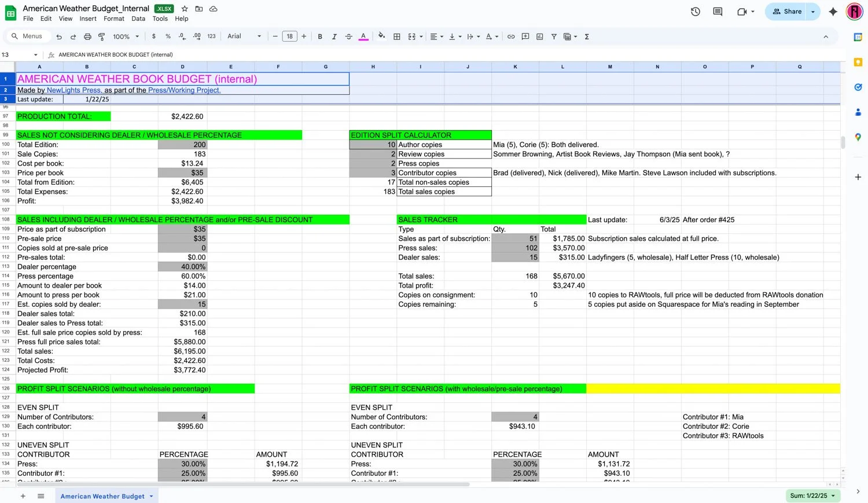
Task: Toggle italic formatting
Action: point(334,36)
